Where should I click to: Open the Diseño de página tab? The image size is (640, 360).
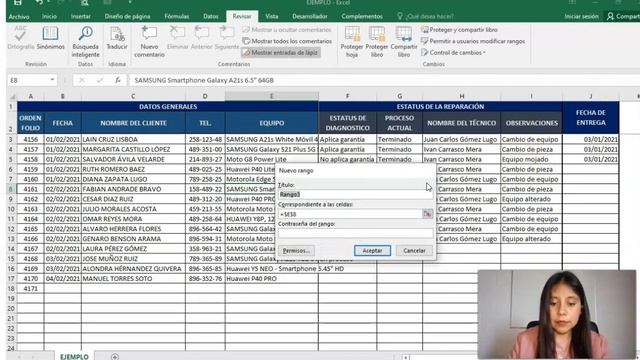(x=127, y=16)
